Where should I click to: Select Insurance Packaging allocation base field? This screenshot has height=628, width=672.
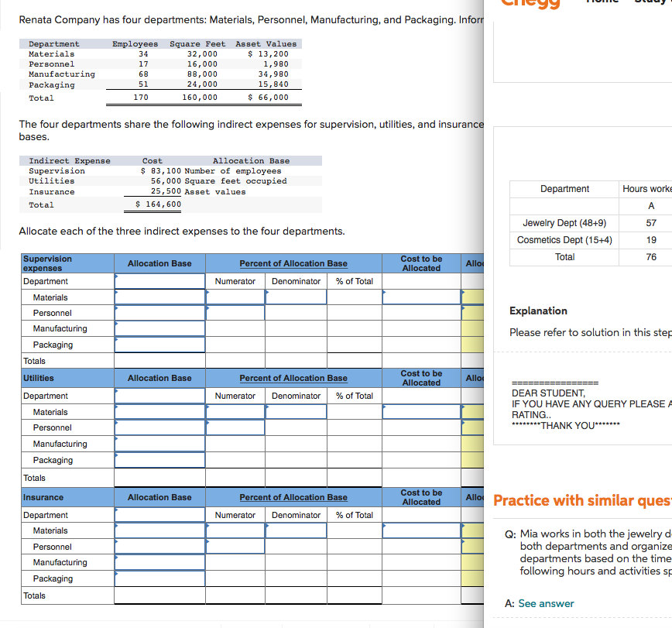pyautogui.click(x=159, y=578)
